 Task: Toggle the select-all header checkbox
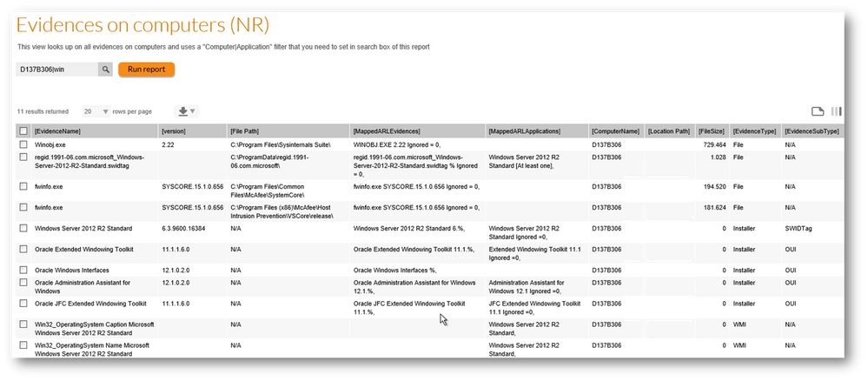(x=23, y=131)
